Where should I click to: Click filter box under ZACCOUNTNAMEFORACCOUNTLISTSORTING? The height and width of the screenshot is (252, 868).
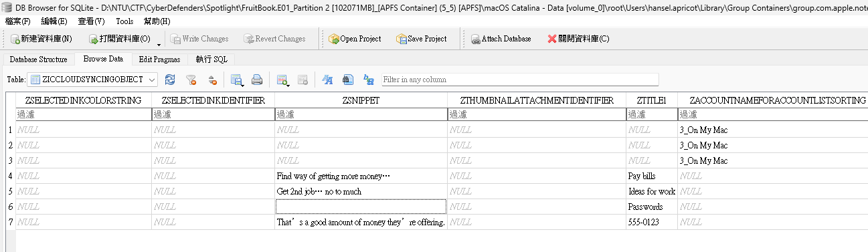coord(772,114)
